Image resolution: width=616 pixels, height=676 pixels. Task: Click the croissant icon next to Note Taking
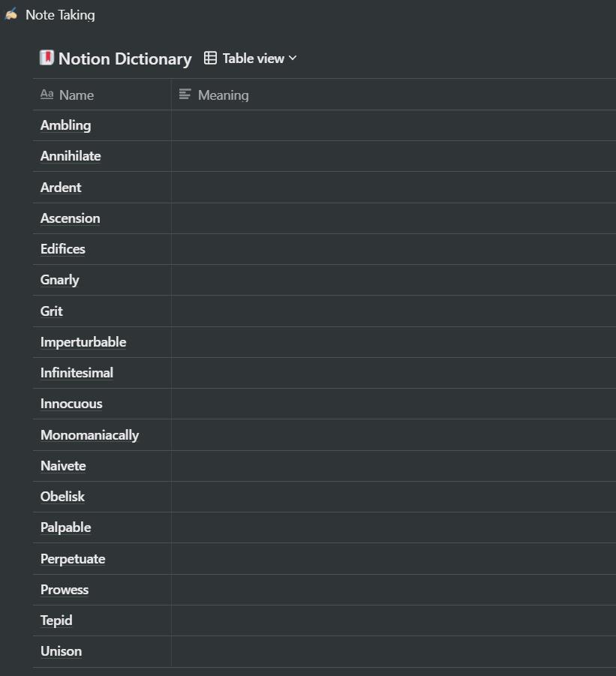[11, 14]
